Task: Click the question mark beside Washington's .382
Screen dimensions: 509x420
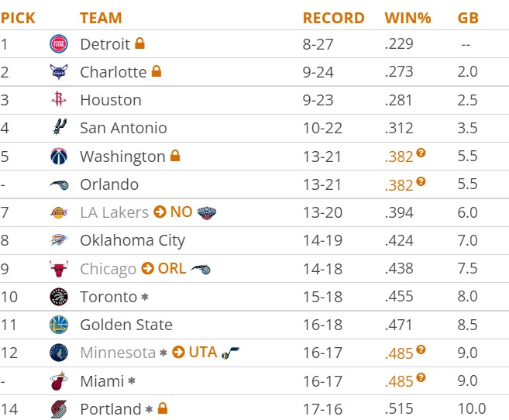Action: click(x=421, y=153)
